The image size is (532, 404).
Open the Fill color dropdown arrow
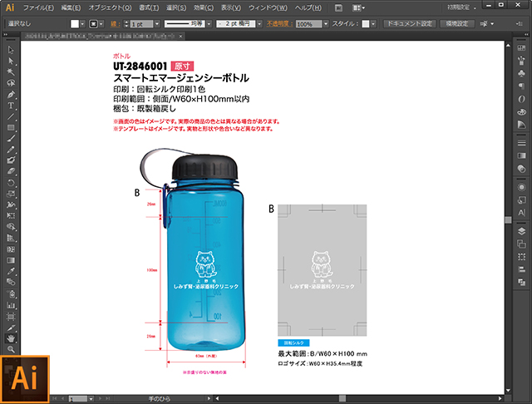pyautogui.click(x=82, y=24)
